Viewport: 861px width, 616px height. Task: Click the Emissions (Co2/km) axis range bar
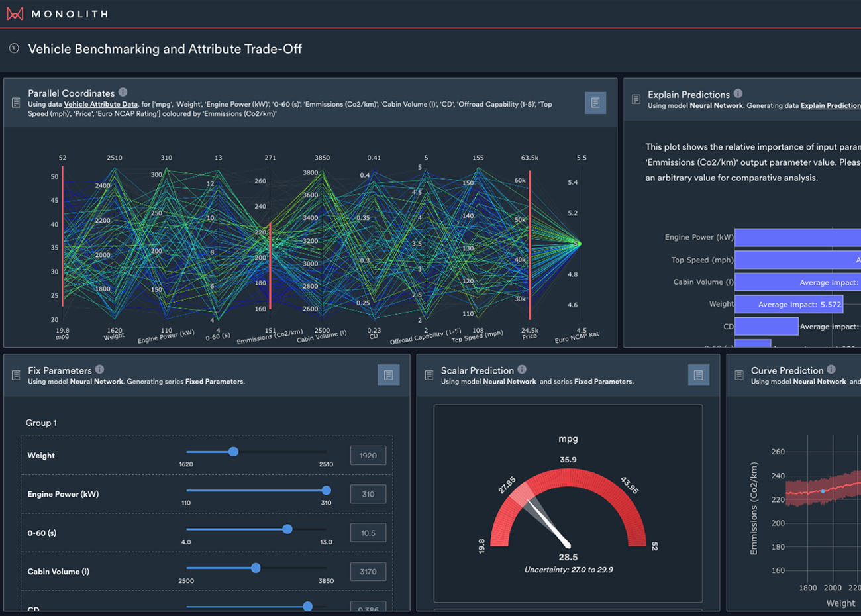pos(270,266)
